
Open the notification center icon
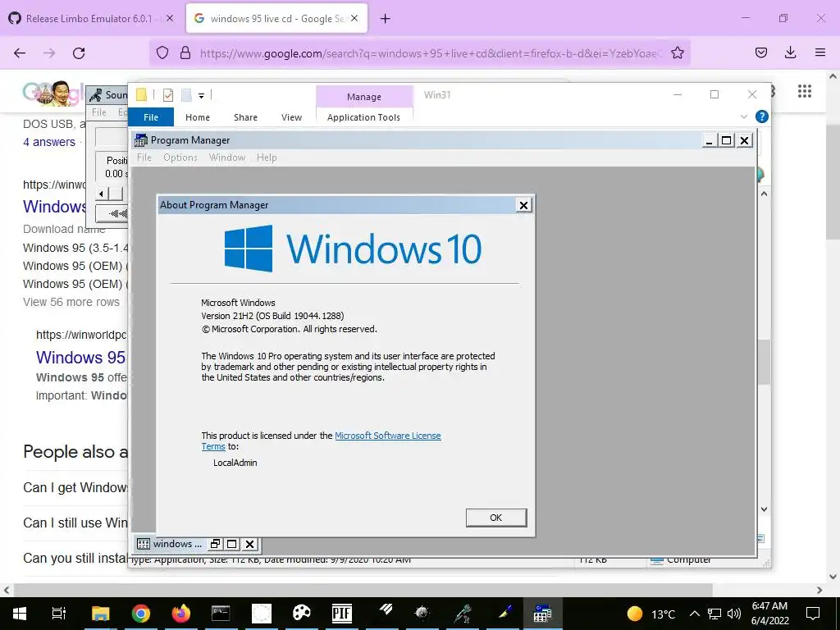pyautogui.click(x=813, y=614)
